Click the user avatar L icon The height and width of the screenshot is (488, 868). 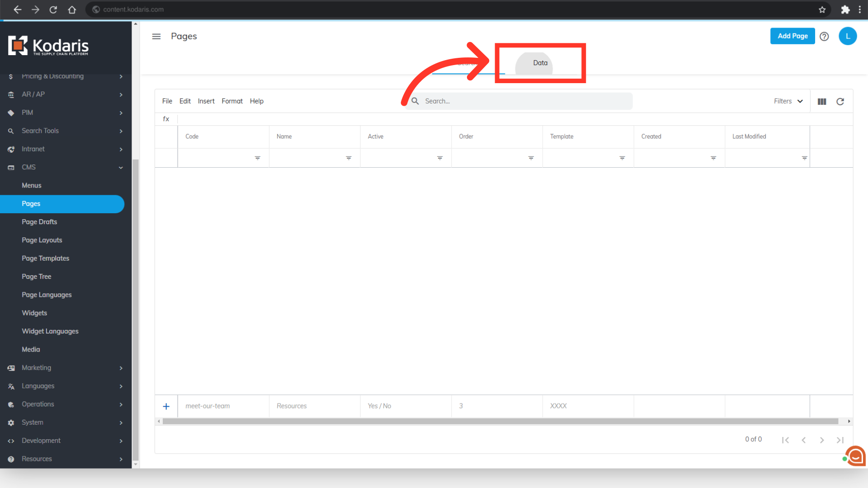pyautogui.click(x=848, y=36)
